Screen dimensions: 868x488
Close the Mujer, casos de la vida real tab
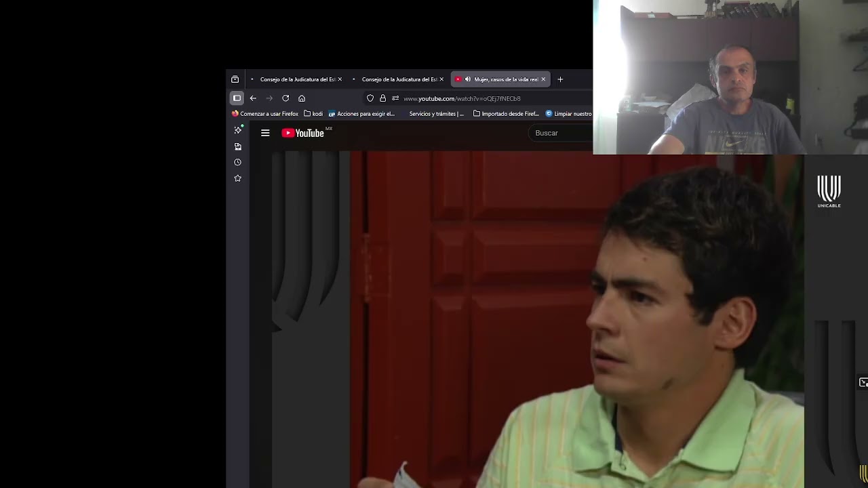543,79
